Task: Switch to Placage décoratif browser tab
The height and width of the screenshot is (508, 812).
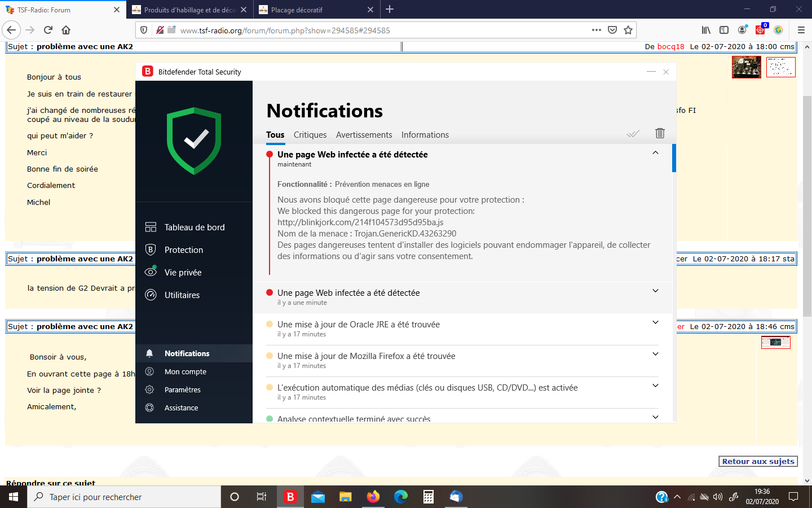Action: click(316, 10)
